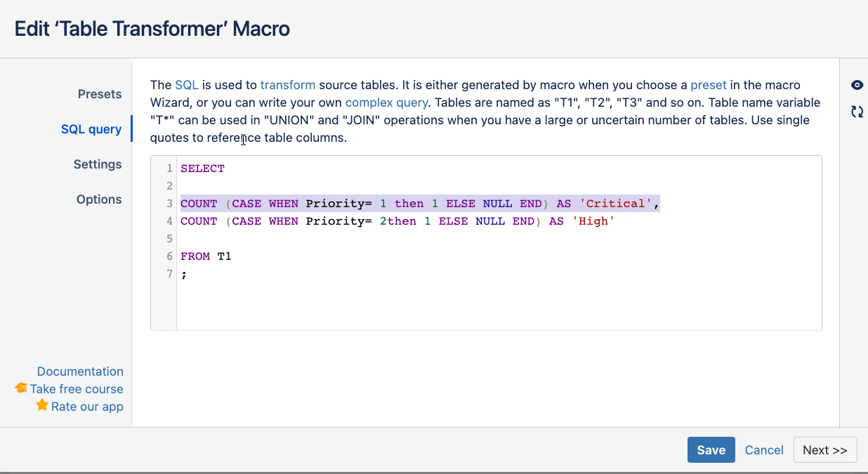Click line number 6 in the SQL editor
This screenshot has height=474, width=868.
pyautogui.click(x=169, y=256)
